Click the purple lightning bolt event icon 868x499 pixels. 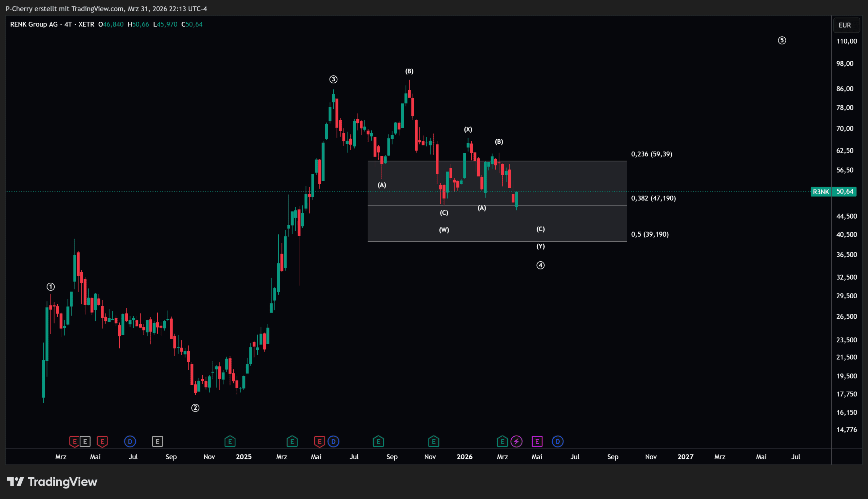pyautogui.click(x=516, y=441)
